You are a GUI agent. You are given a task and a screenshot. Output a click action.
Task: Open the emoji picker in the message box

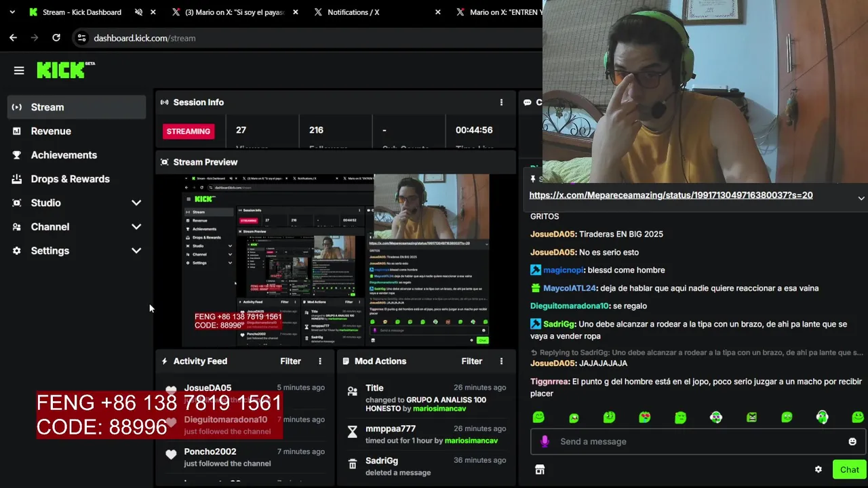852,441
